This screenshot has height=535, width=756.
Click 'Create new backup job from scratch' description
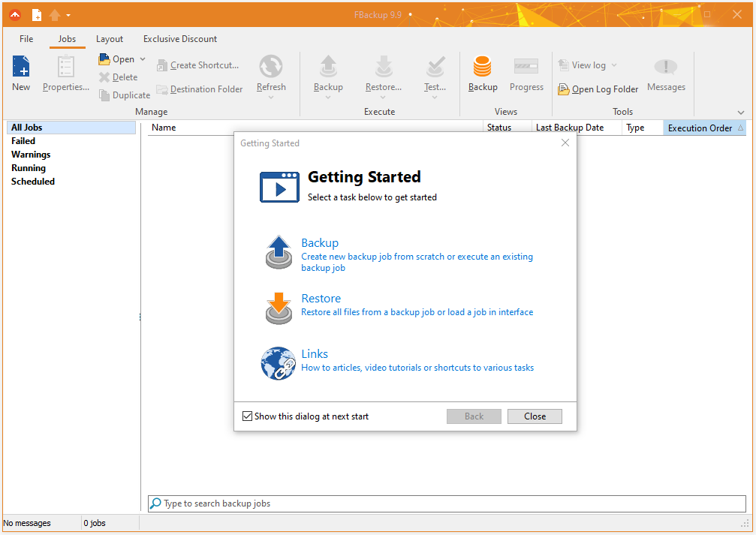pos(417,262)
